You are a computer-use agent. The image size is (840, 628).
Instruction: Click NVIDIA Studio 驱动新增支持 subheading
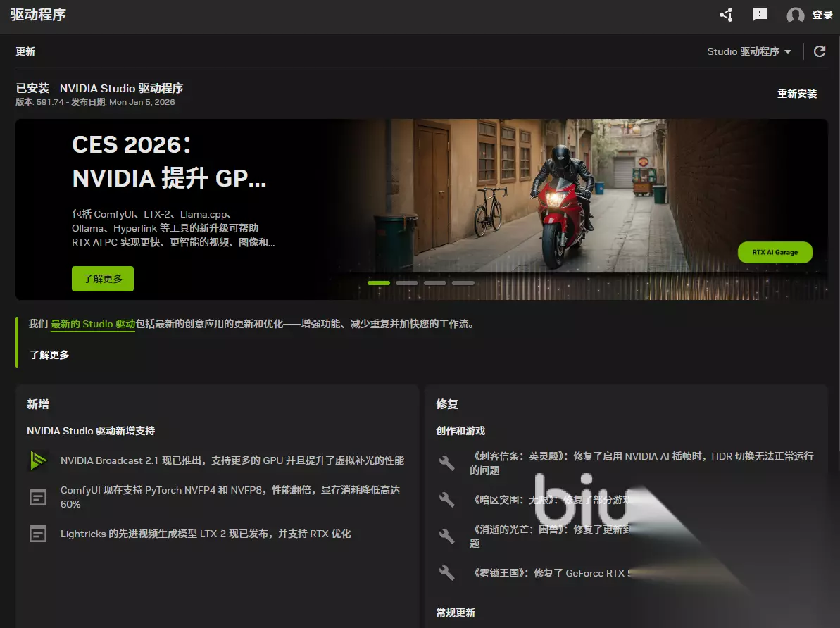pyautogui.click(x=91, y=431)
